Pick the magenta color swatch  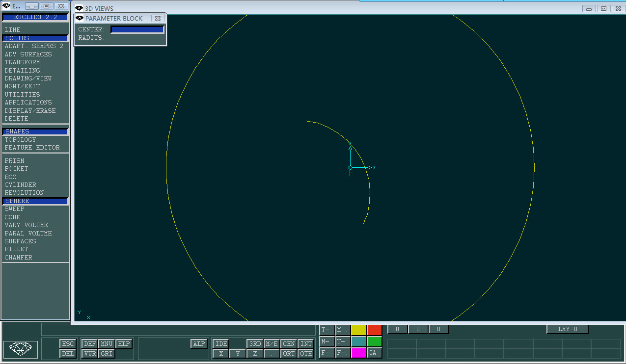[358, 353]
